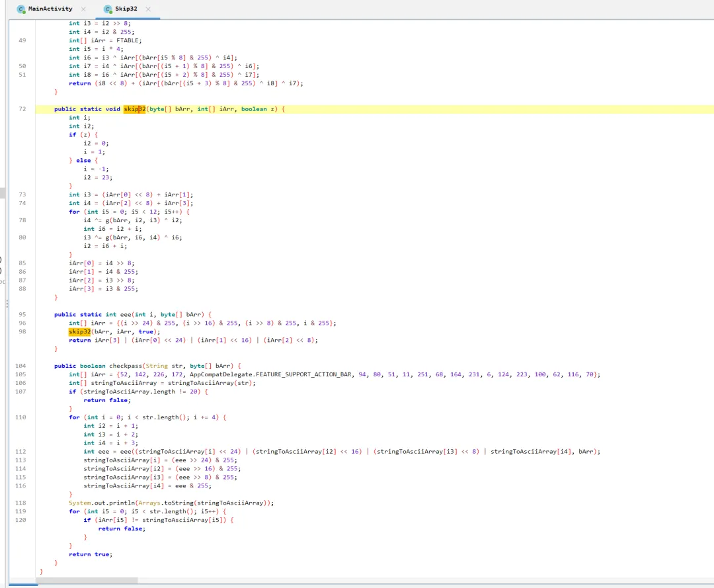The image size is (714, 588).
Task: Click line number 98 in the gutter
Action: (x=22, y=331)
